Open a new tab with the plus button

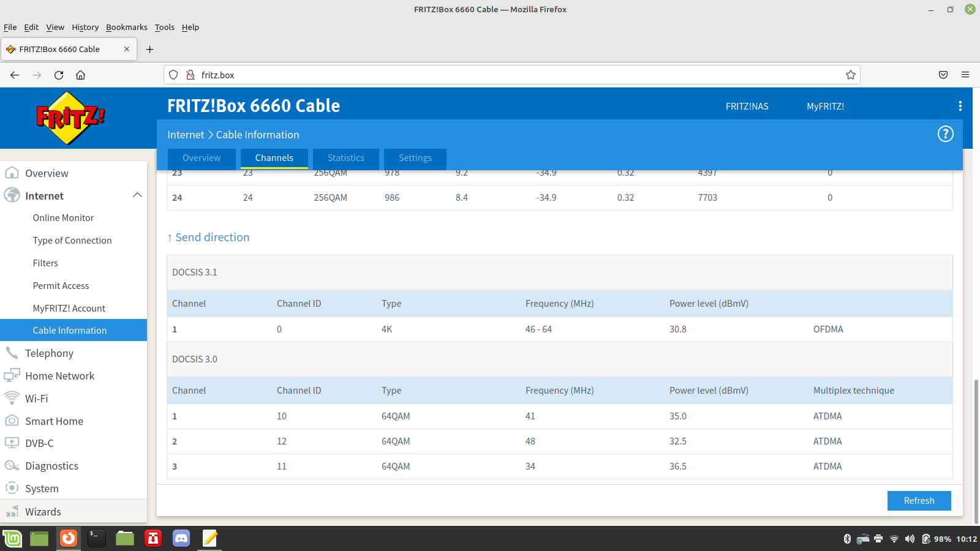click(149, 49)
